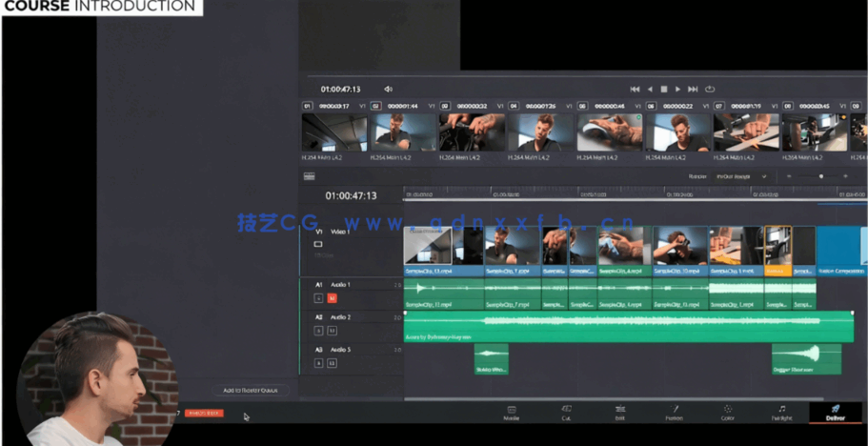The image size is (868, 446).
Task: Toggle the clip thumbnail strip icon
Action: [x=309, y=176]
